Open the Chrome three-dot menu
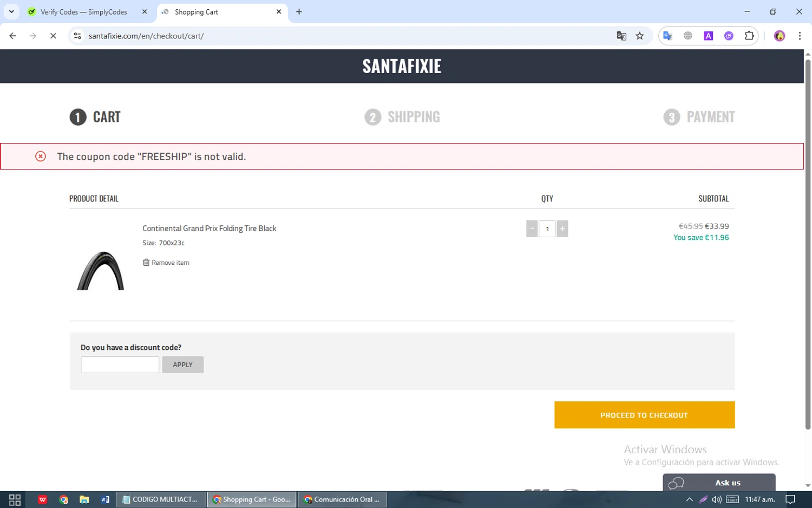812x508 pixels. 800,36
